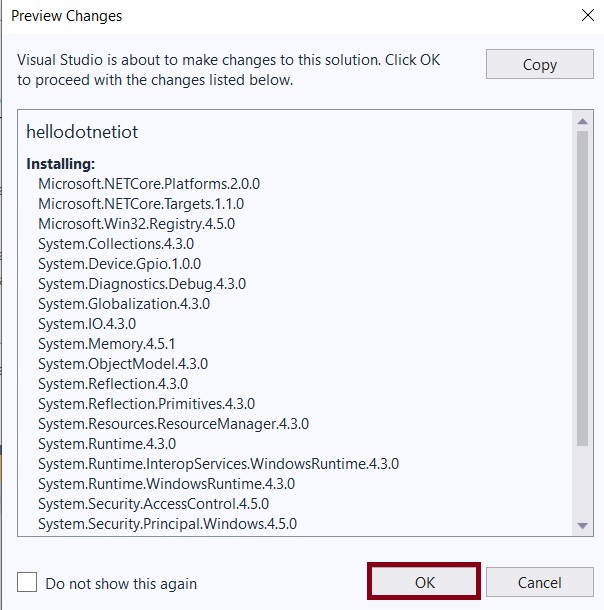Enable the 'Do not show this again' checkbox

[28, 583]
